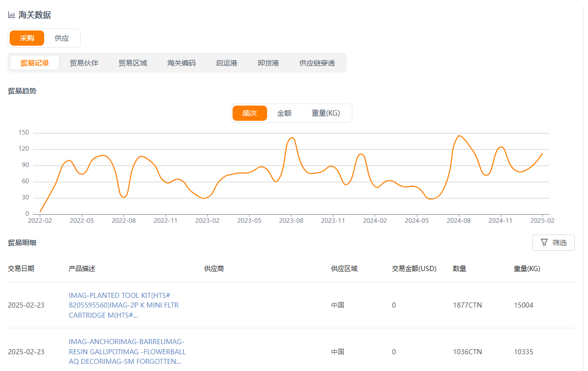Click the 2025-02-23 date in the 15004 row
Viewport: 588px width, 371px height.
(x=26, y=306)
